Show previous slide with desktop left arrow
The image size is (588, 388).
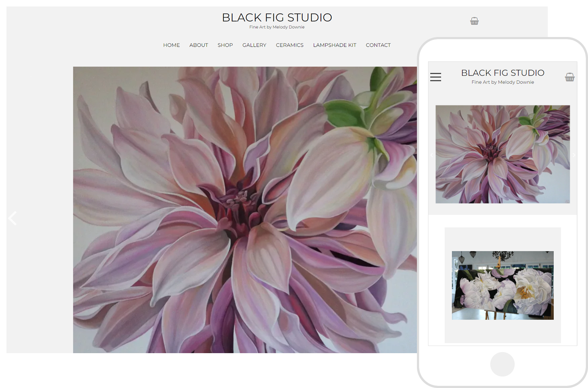click(13, 218)
